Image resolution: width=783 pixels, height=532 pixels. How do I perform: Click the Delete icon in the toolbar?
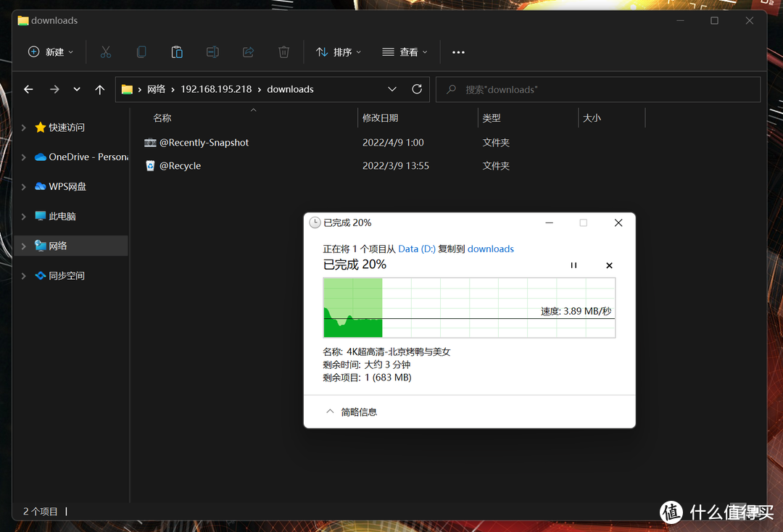point(283,51)
